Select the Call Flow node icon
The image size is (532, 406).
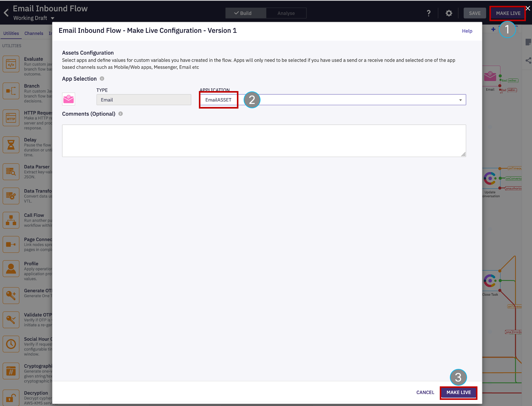pos(11,220)
